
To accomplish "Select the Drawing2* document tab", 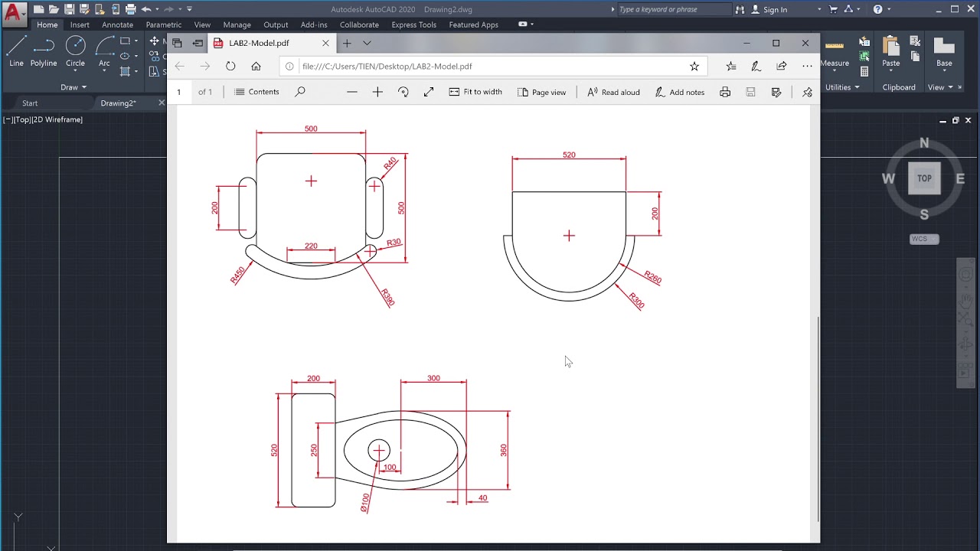I will point(119,103).
